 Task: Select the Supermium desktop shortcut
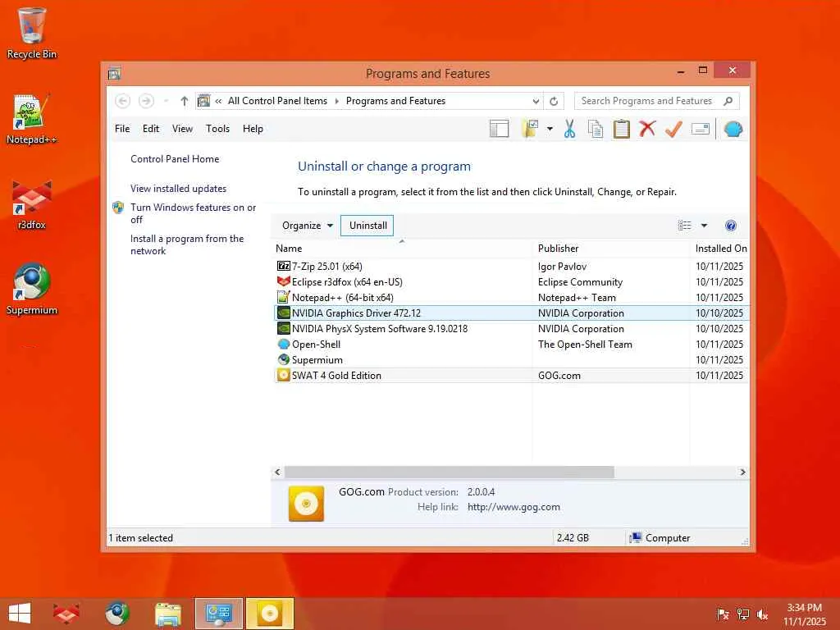[x=32, y=290]
